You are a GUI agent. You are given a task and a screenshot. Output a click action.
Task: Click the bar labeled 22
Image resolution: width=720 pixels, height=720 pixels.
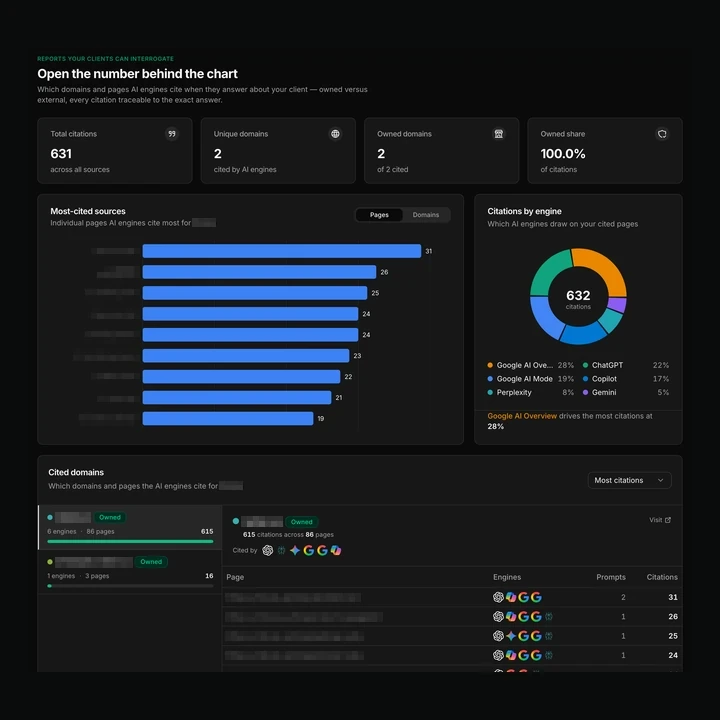click(x=241, y=377)
